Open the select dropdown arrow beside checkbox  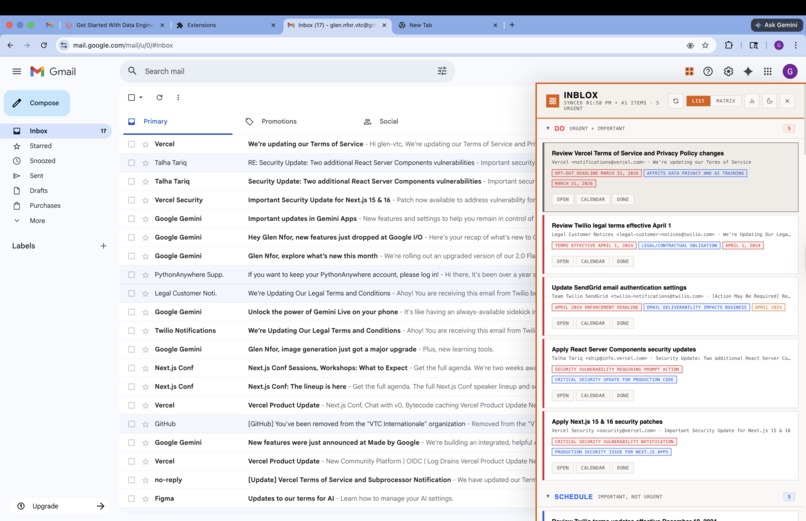pos(141,97)
